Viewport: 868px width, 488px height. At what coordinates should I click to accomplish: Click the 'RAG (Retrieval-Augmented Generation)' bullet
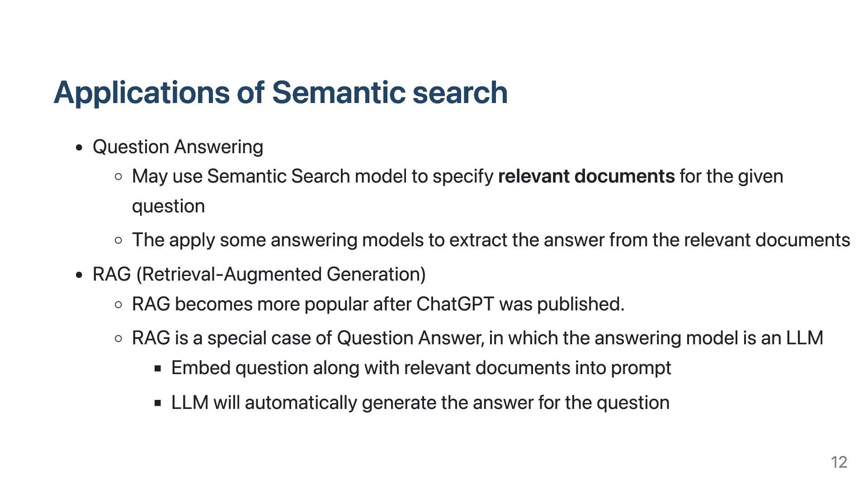point(259,274)
